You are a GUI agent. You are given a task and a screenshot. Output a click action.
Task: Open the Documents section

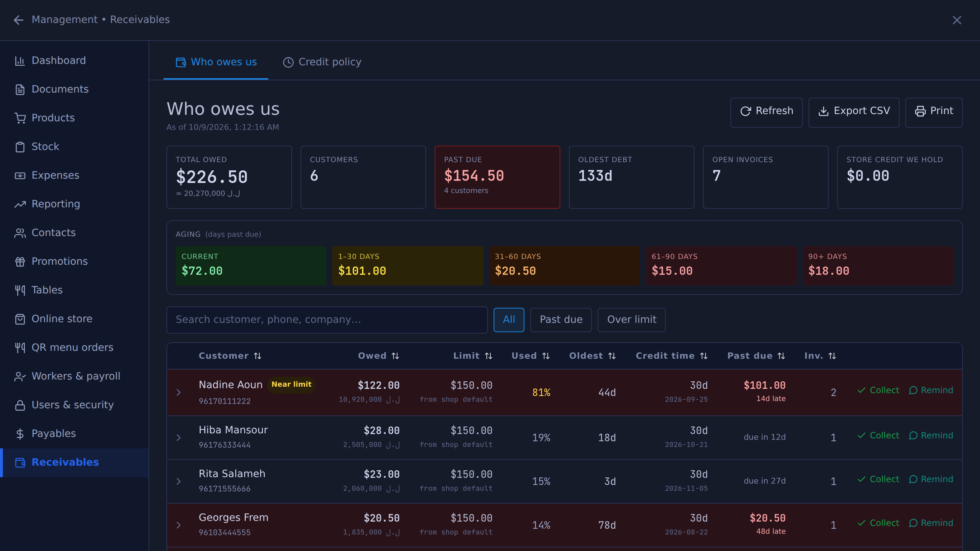pos(75,89)
